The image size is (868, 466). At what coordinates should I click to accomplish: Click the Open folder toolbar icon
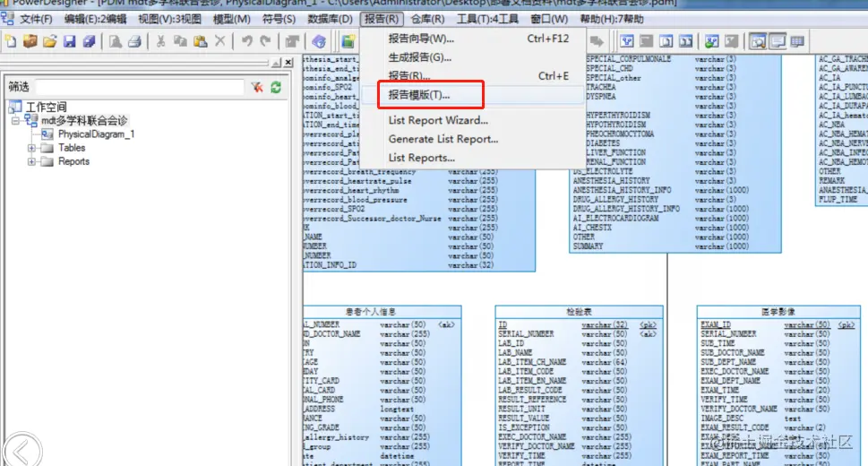pos(50,41)
